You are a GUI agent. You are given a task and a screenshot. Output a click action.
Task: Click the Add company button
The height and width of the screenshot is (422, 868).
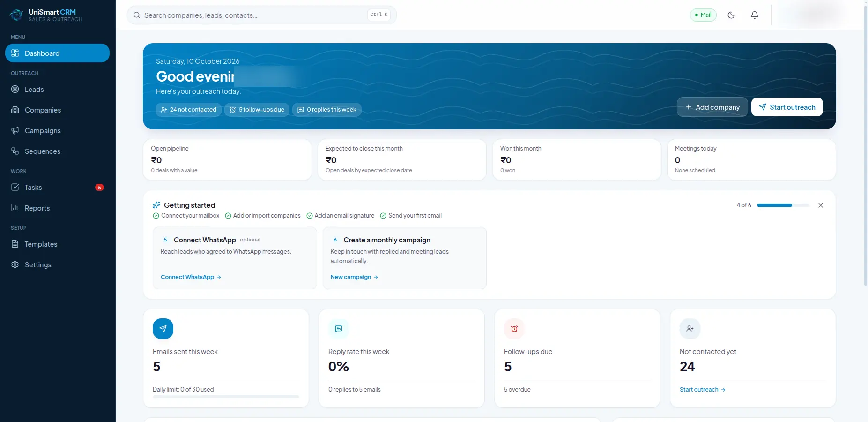pyautogui.click(x=712, y=107)
